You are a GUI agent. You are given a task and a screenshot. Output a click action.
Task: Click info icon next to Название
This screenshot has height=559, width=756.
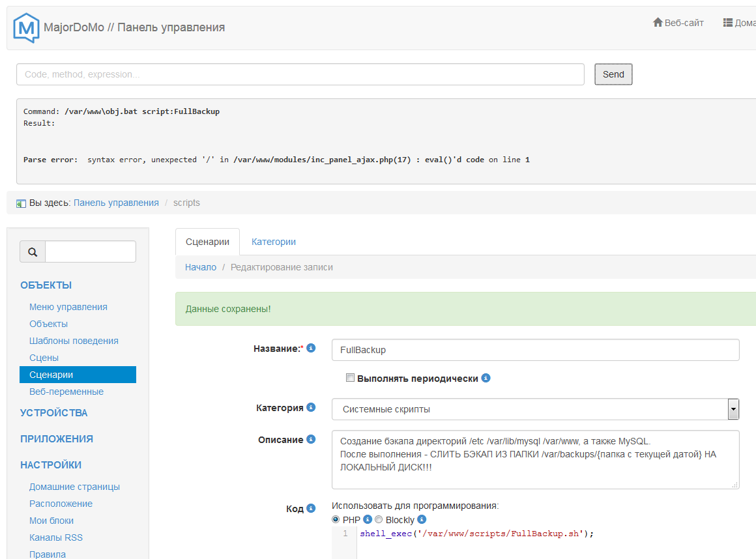(311, 349)
